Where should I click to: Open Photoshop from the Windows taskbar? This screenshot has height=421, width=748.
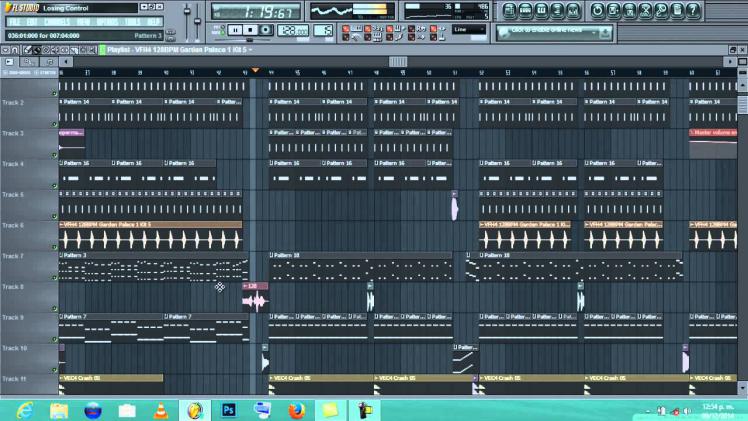coord(228,409)
